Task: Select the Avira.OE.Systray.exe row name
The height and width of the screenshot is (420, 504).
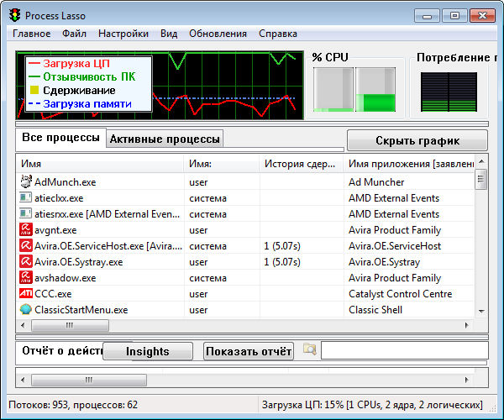Action: point(79,262)
